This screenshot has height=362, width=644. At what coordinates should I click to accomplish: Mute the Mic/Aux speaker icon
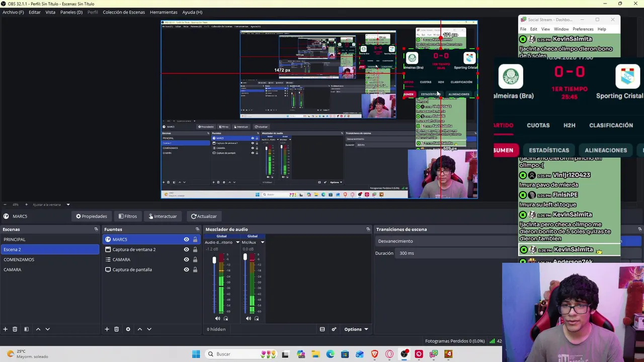[x=248, y=318]
